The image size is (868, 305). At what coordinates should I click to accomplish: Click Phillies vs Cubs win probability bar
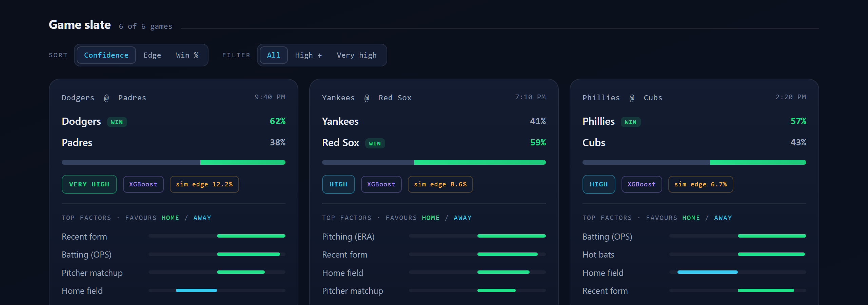point(694,162)
